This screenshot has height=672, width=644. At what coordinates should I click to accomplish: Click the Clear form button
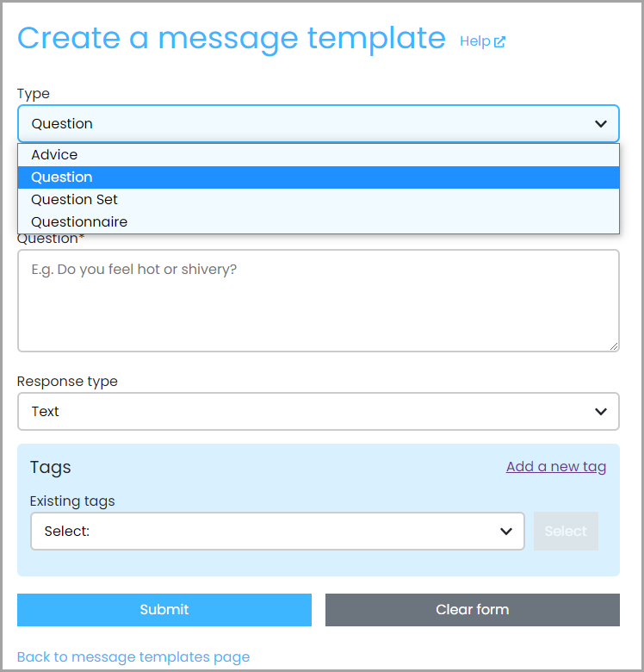tap(473, 610)
